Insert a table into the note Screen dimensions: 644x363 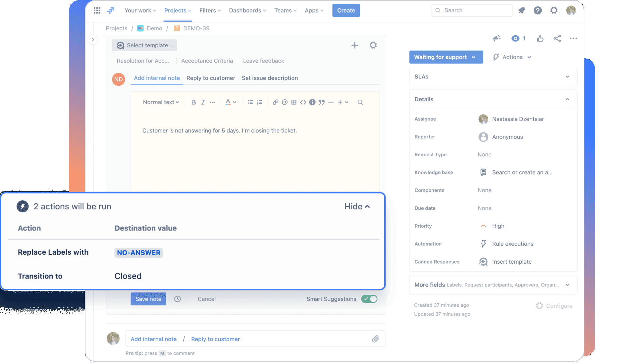coord(294,102)
